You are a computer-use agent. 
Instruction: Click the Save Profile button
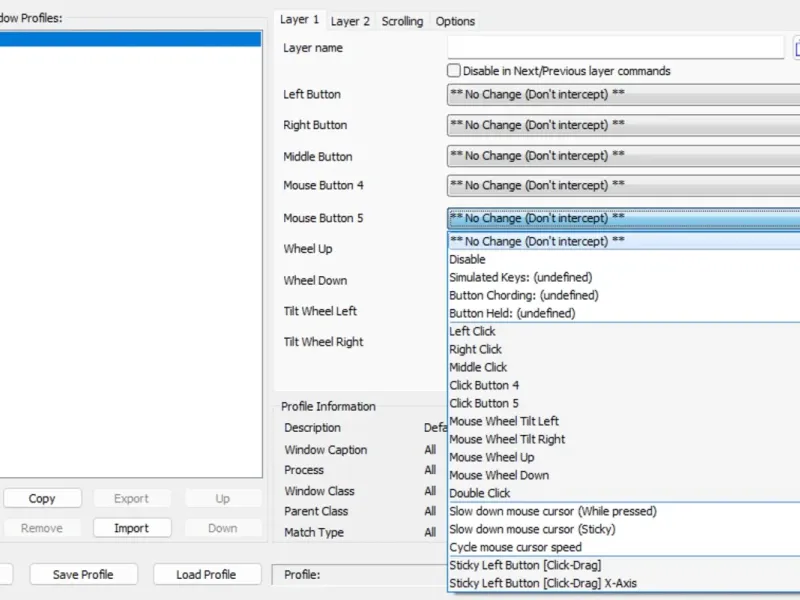83,574
